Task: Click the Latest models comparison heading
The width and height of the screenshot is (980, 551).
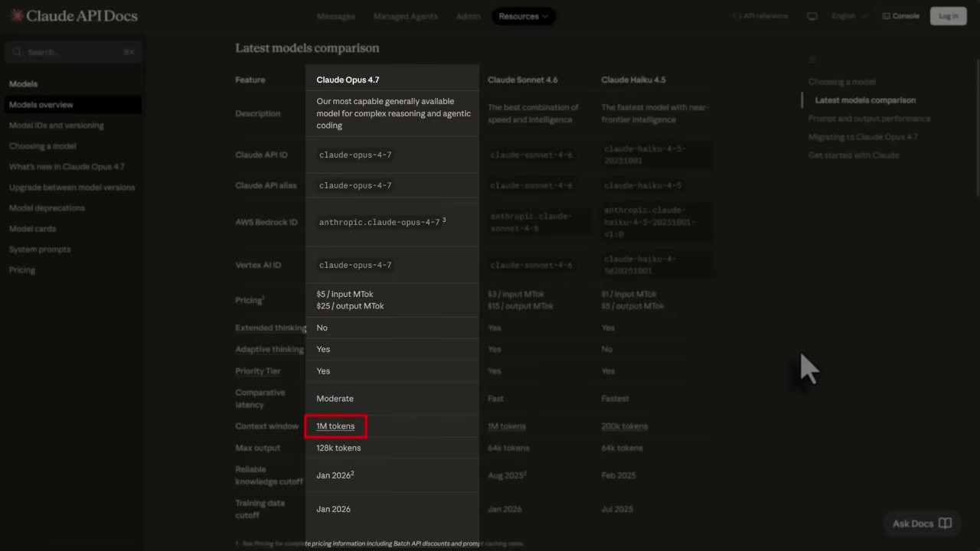Action: pyautogui.click(x=307, y=47)
